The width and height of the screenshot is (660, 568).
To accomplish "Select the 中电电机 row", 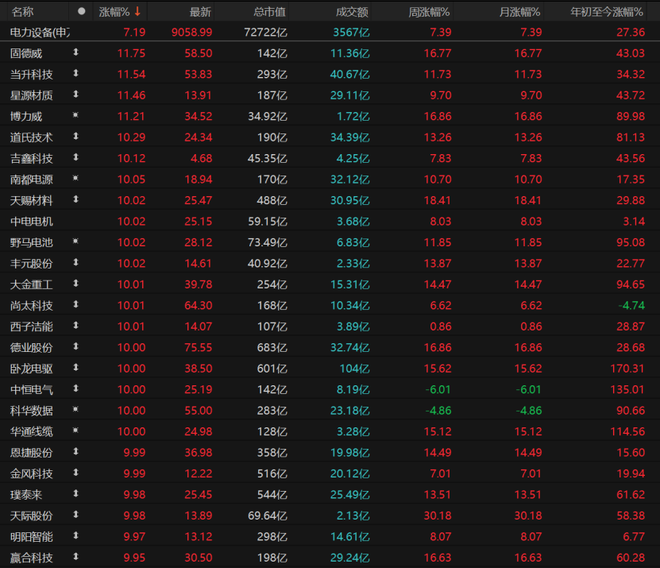I will [x=330, y=221].
